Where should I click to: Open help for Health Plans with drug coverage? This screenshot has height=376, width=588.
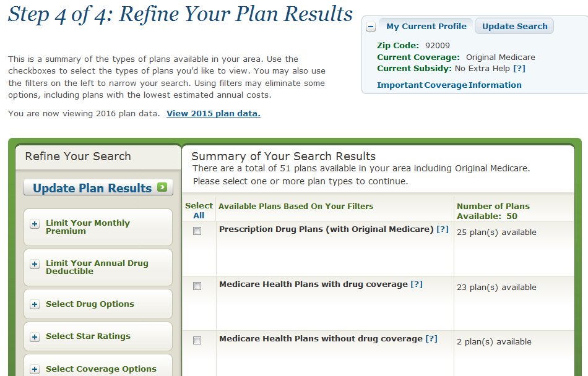click(417, 284)
